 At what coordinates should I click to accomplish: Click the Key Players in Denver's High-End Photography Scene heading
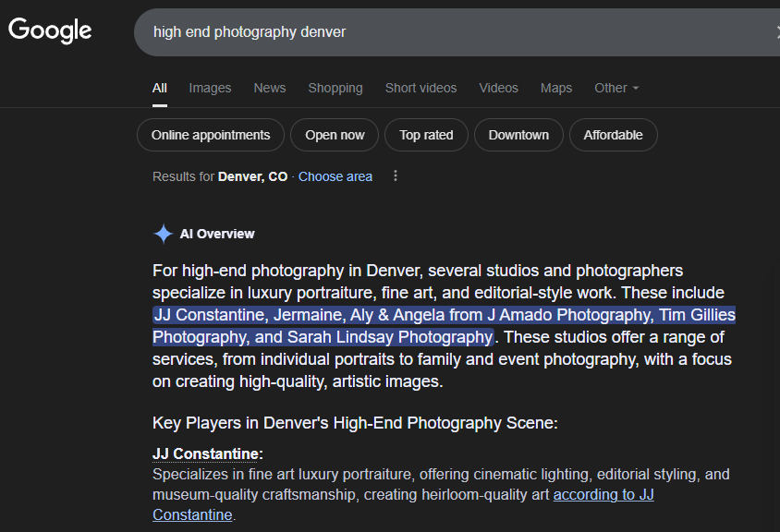tap(355, 423)
